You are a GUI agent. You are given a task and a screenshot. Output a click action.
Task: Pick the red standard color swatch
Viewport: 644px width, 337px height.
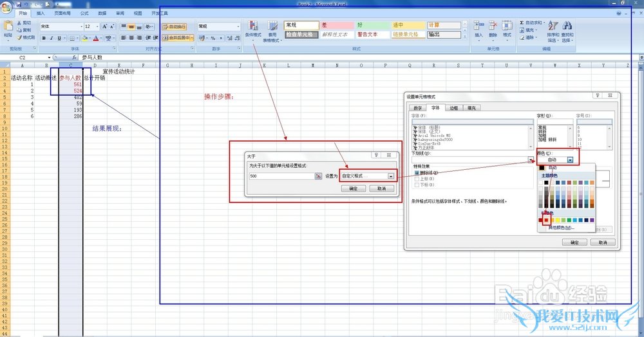coord(547,220)
